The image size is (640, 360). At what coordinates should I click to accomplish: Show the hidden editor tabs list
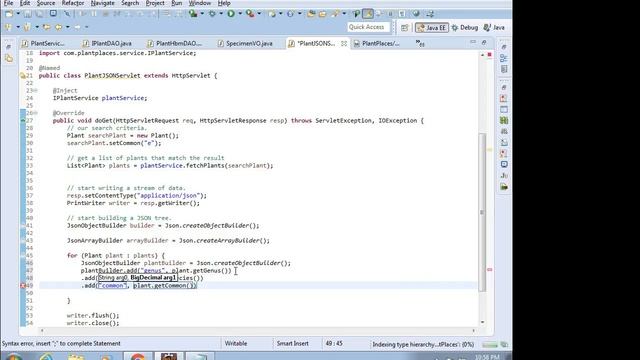click(x=420, y=43)
